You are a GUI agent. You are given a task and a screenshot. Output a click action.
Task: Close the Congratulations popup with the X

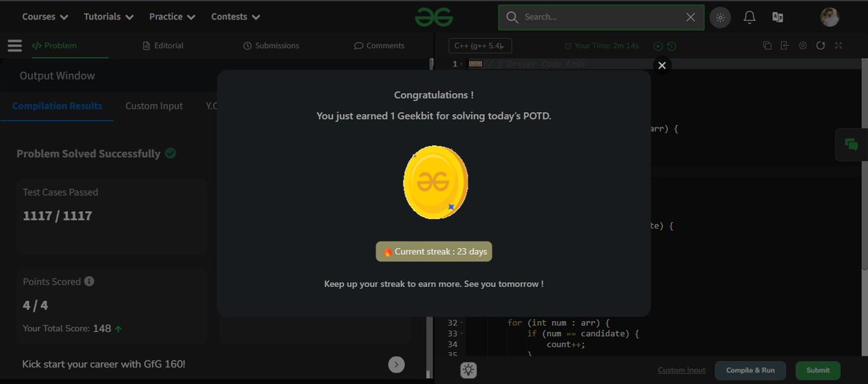click(x=662, y=65)
